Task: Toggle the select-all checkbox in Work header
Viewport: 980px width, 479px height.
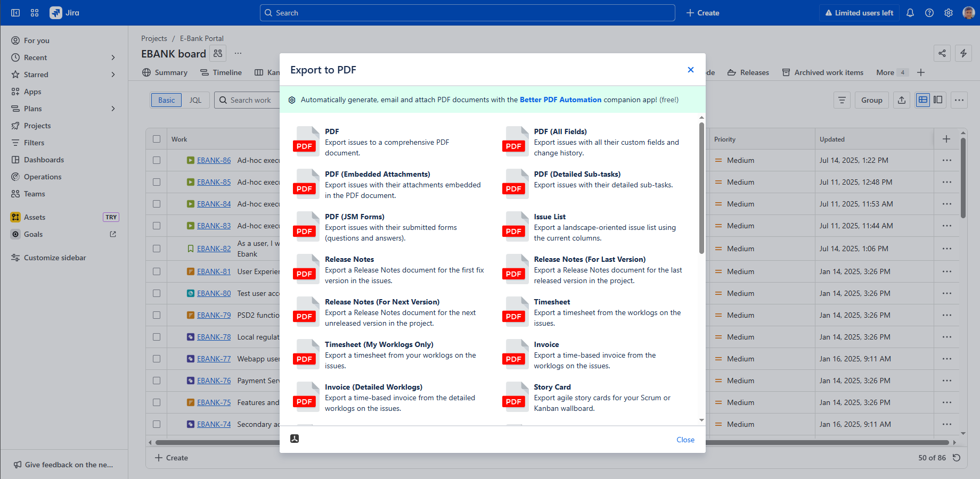Action: coord(157,139)
